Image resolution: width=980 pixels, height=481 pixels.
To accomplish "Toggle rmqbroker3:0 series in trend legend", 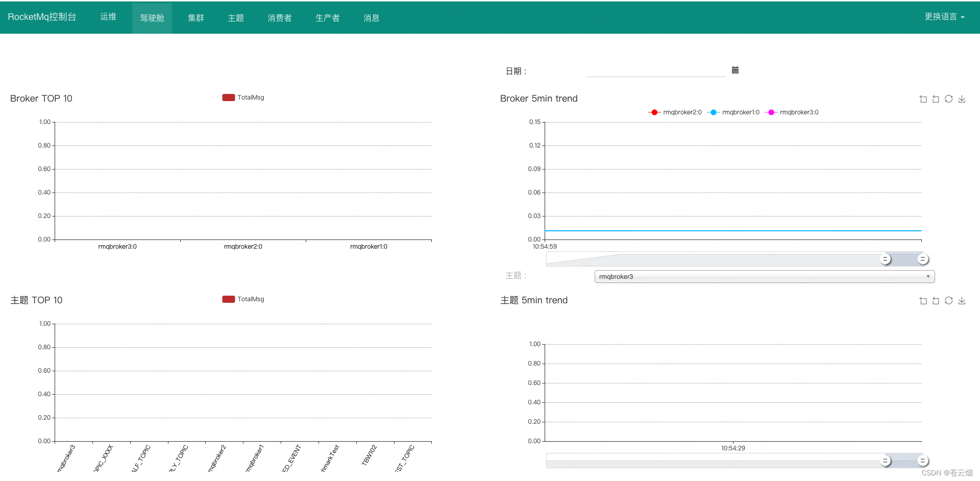I will coord(792,112).
